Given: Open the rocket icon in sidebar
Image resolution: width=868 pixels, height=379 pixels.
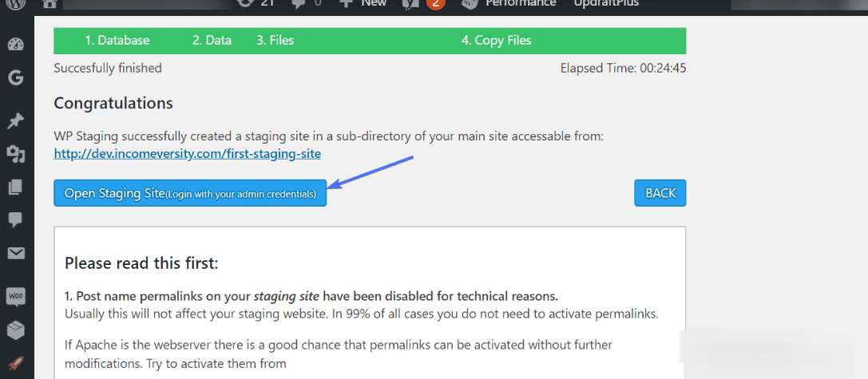Looking at the screenshot, I should [x=15, y=364].
